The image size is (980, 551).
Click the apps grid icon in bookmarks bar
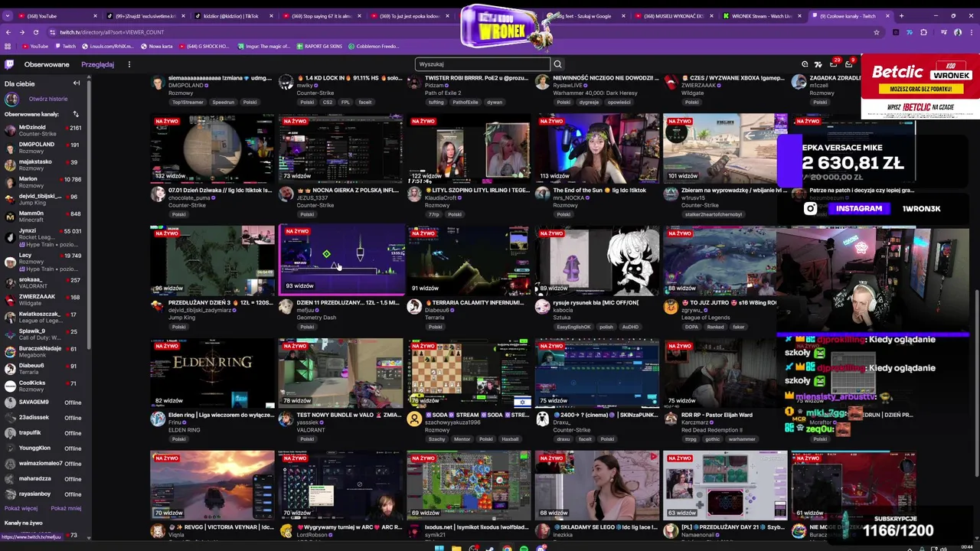[8, 46]
